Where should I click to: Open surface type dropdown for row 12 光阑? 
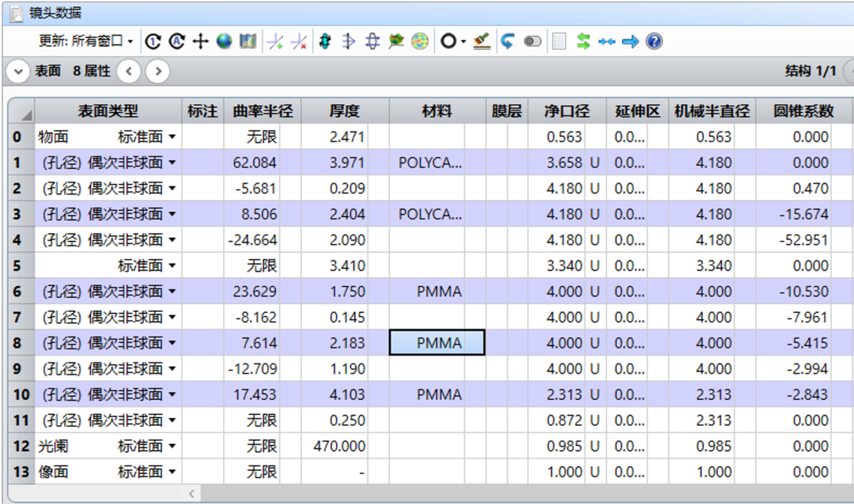tap(172, 446)
